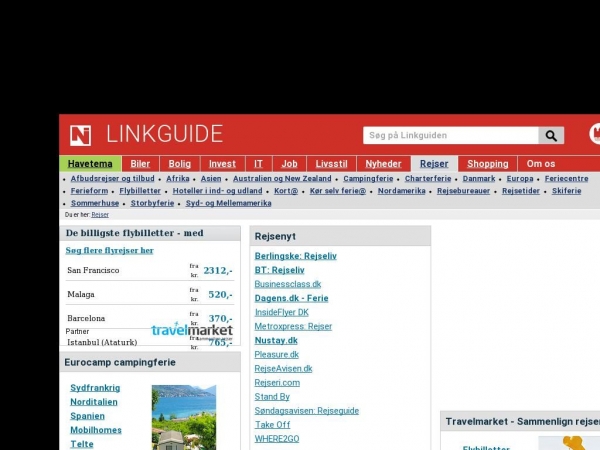Image resolution: width=600 pixels, height=450 pixels.
Task: Open the Biler tab
Action: tap(140, 164)
